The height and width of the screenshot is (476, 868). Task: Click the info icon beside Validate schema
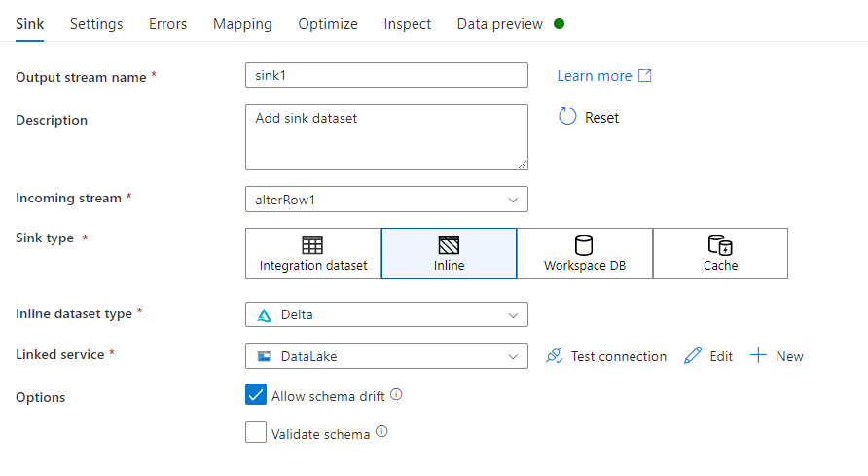[381, 432]
